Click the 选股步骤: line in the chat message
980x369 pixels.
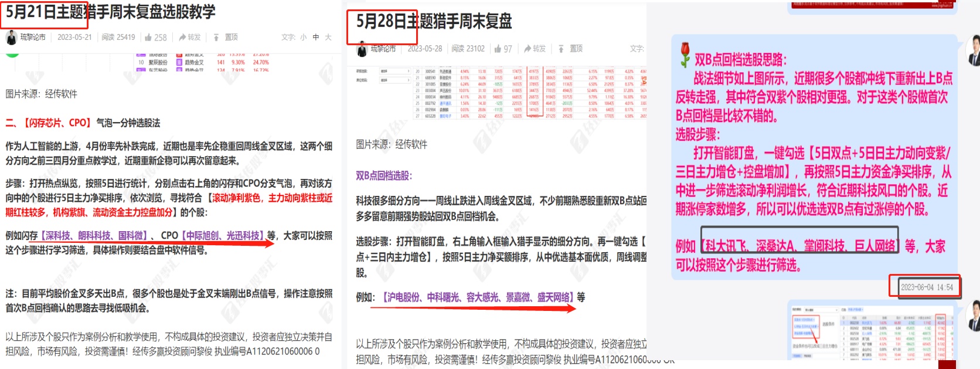pos(698,134)
